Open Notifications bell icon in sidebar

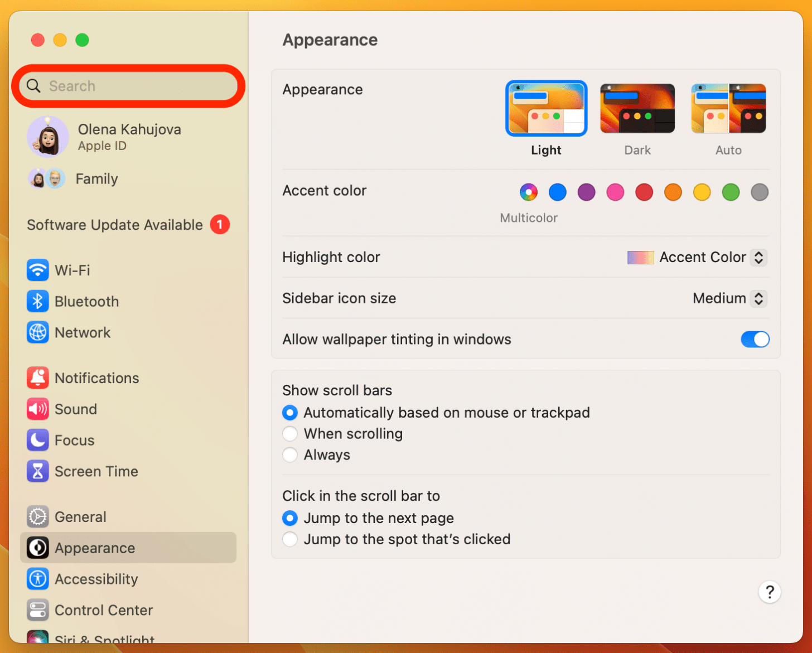click(37, 378)
